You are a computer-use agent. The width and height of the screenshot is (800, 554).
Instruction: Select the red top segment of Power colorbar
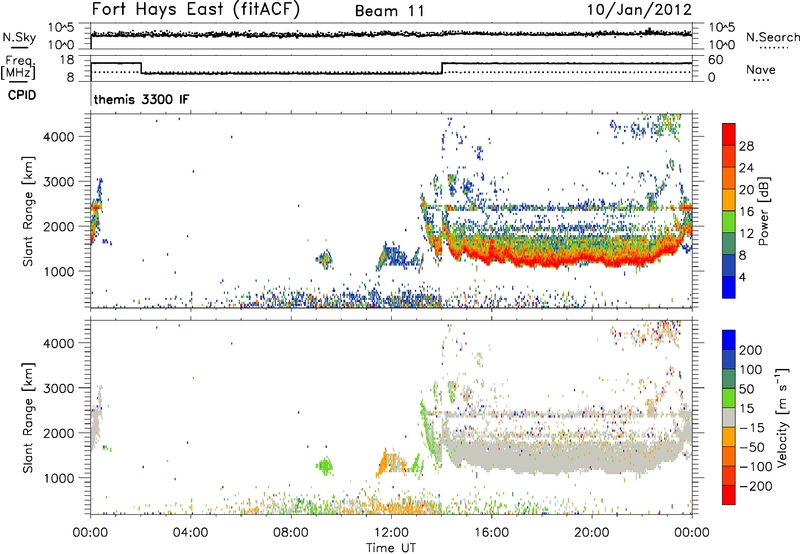click(x=729, y=135)
